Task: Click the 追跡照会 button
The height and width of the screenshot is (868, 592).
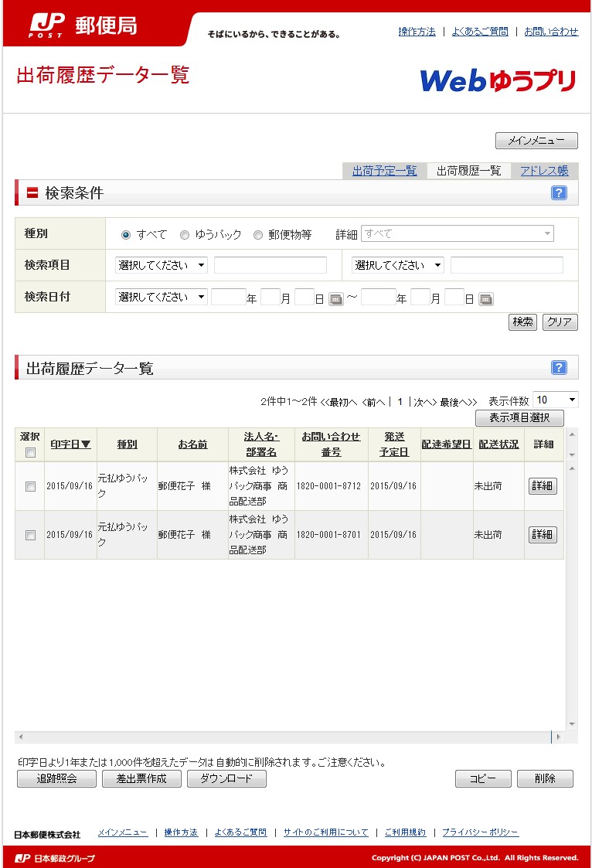Action: point(56,778)
